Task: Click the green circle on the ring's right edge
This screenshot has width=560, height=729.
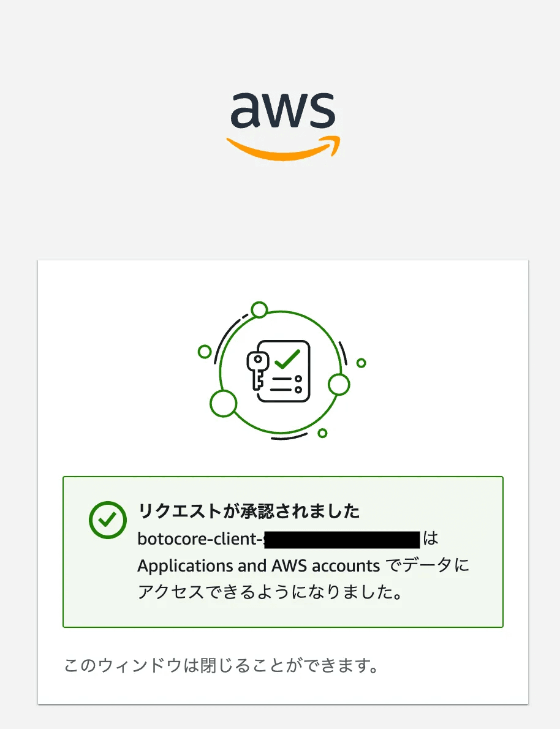Action: click(339, 385)
